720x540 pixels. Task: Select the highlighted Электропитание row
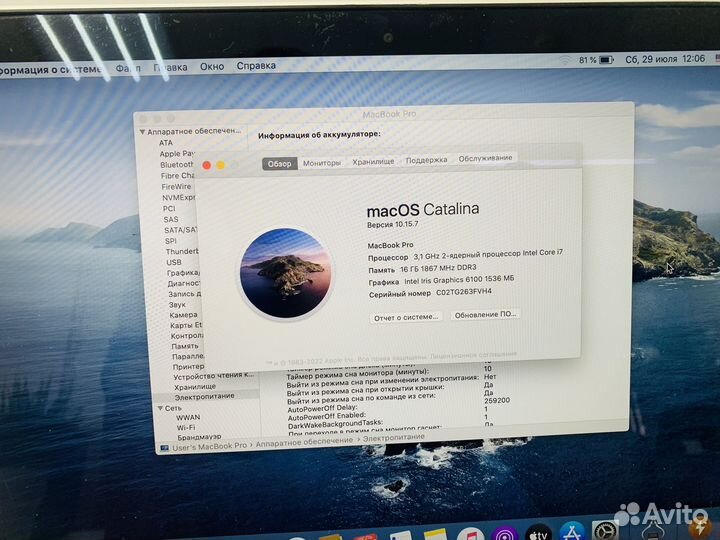coord(206,396)
